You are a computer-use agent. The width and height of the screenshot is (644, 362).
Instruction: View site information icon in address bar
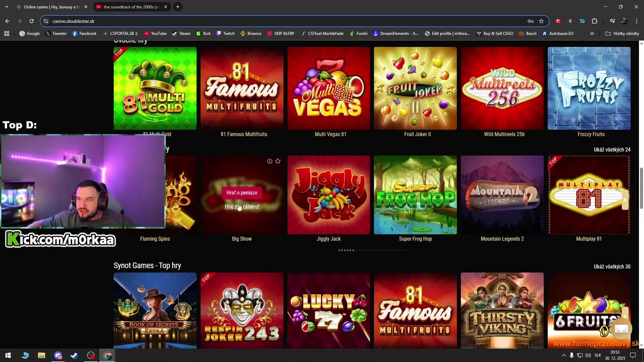tap(46, 21)
